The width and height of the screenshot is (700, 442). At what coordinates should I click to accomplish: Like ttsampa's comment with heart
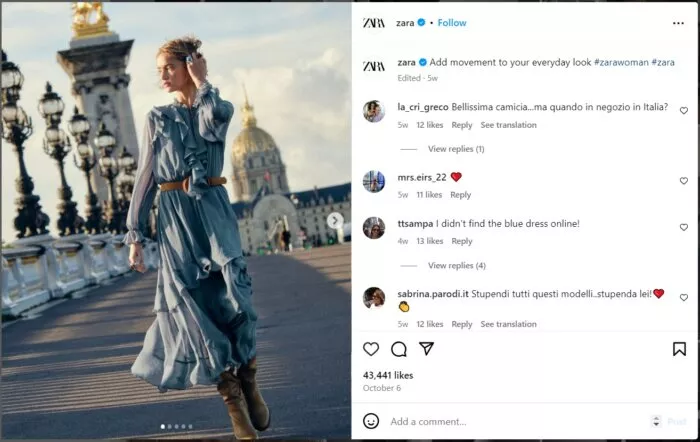click(684, 227)
